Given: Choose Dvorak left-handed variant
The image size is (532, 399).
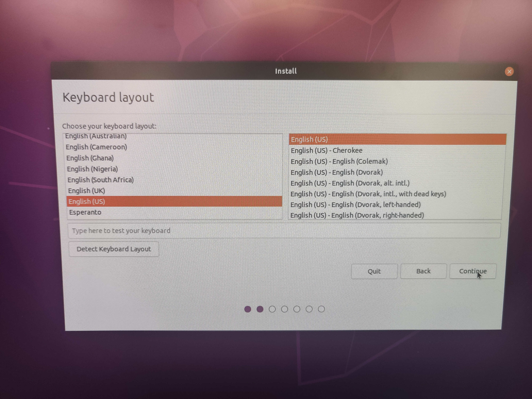Looking at the screenshot, I should [396, 205].
